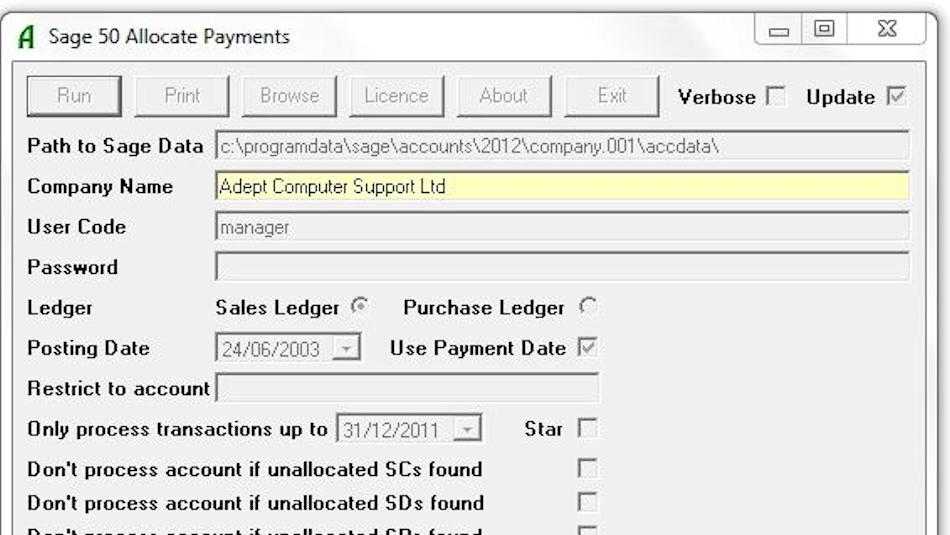Click into the Company Name field
Viewport: 950px width, 535px height.
pyautogui.click(x=562, y=186)
